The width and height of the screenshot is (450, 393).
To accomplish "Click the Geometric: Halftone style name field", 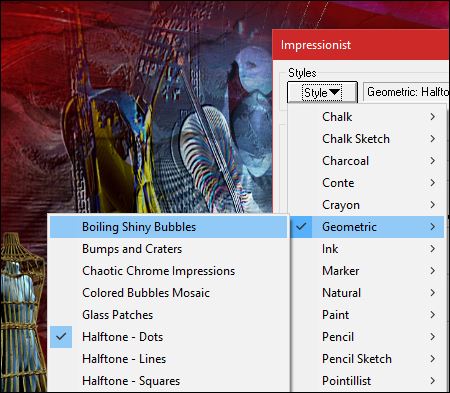I will [406, 92].
